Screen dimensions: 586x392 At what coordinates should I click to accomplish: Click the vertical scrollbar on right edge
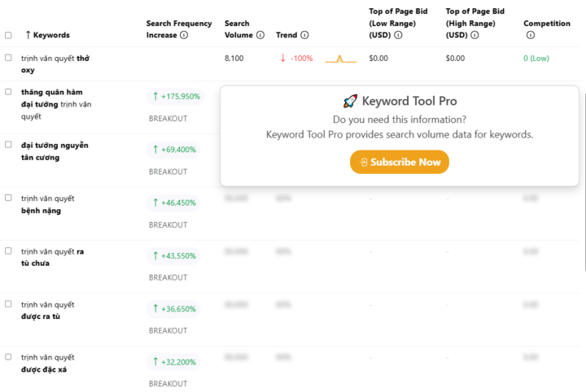tap(584, 181)
